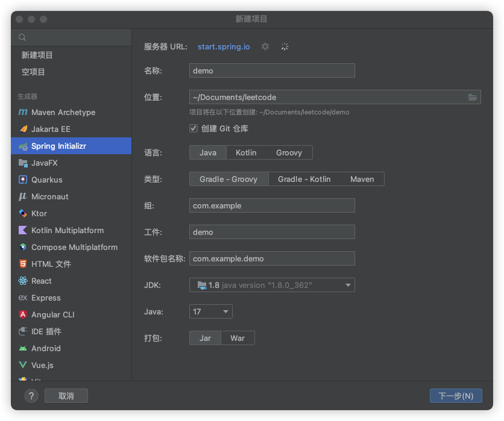
Task: Click the Compose Multiplatform icon
Action: [23, 247]
